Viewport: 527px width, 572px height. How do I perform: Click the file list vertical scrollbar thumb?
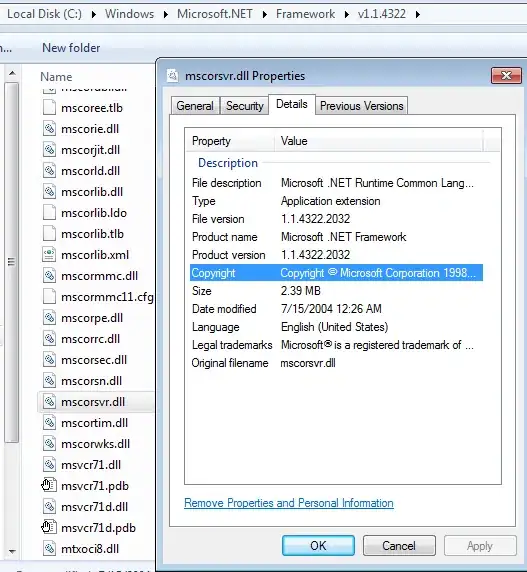pos(12,262)
